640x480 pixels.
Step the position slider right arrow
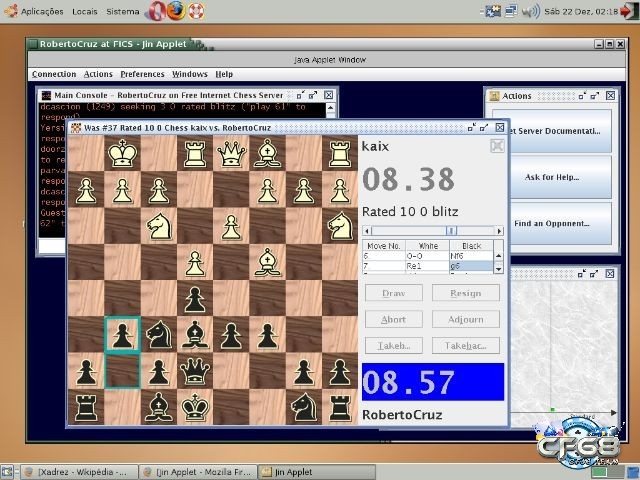[x=499, y=231]
